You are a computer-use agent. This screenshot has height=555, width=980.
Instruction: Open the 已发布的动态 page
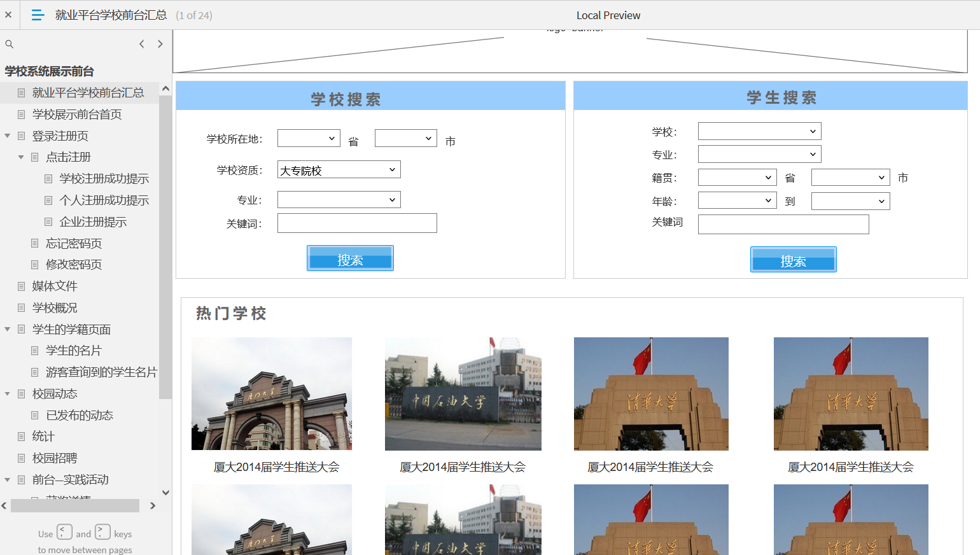(x=80, y=416)
